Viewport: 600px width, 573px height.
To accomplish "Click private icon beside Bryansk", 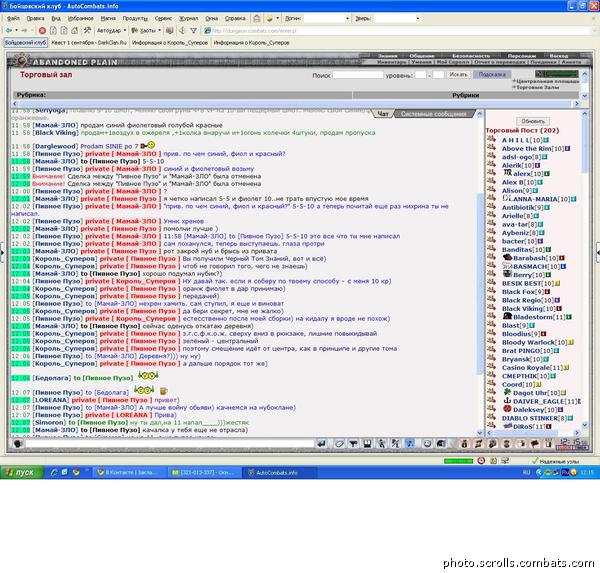I will tap(492, 358).
